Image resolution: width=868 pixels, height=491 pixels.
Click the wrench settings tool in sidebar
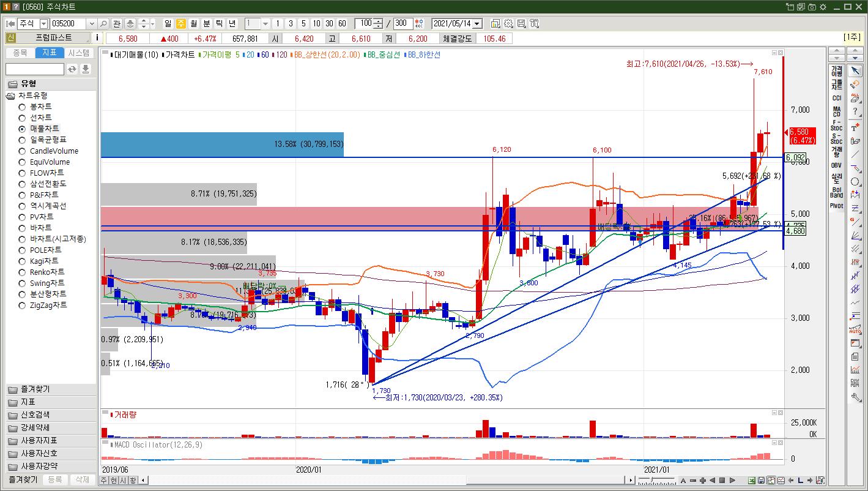click(855, 396)
